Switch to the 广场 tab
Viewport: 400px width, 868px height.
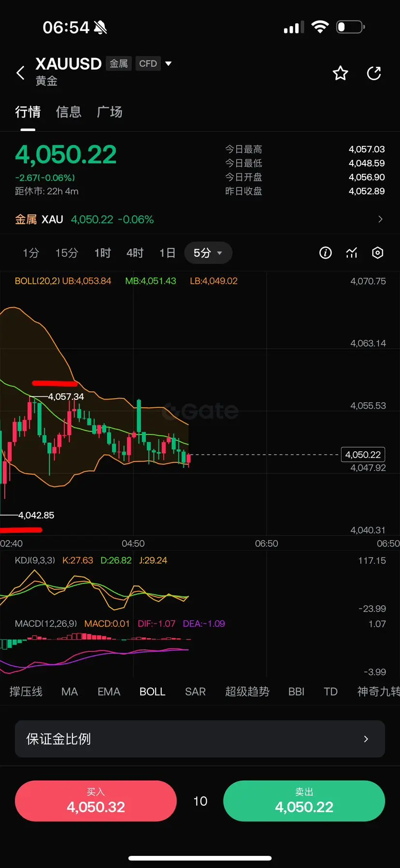(x=110, y=112)
